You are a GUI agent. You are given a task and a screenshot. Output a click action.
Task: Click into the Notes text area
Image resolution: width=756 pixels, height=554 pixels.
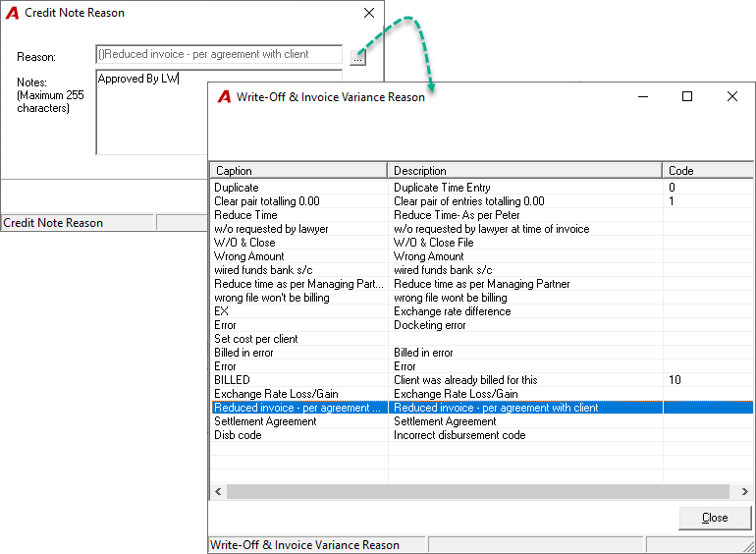coord(152,112)
